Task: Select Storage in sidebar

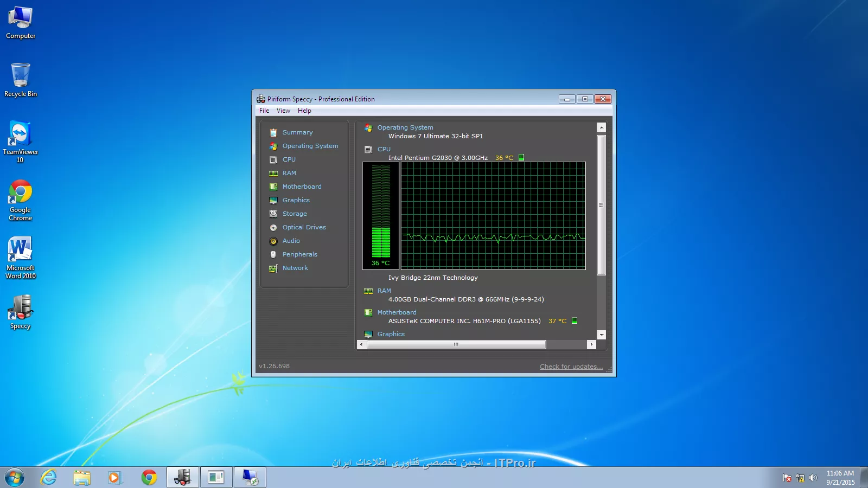Action: coord(295,214)
